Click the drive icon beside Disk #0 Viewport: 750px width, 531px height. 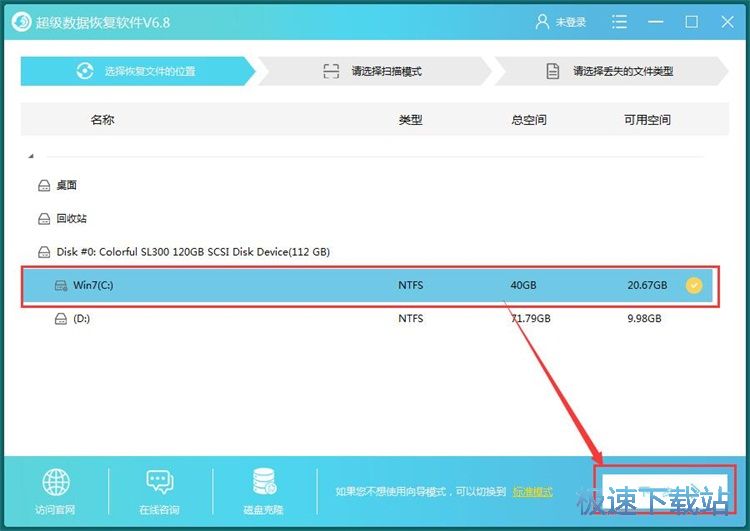pyautogui.click(x=44, y=252)
